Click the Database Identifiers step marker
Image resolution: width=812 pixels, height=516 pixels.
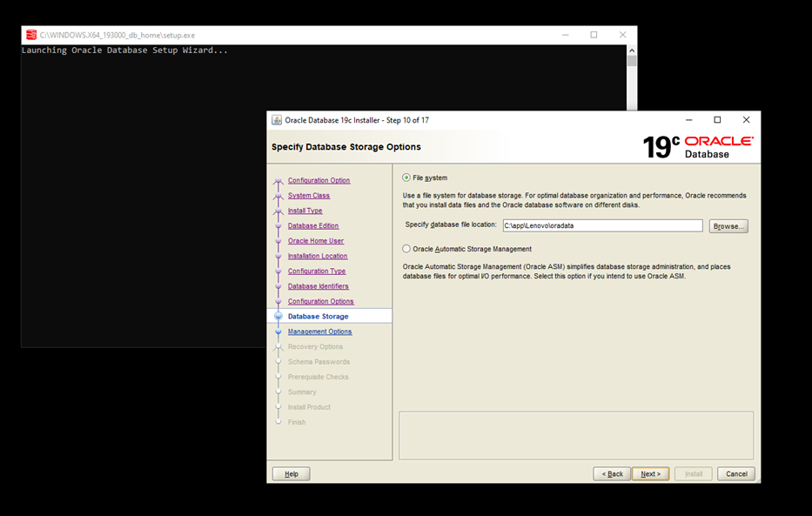coord(278,286)
